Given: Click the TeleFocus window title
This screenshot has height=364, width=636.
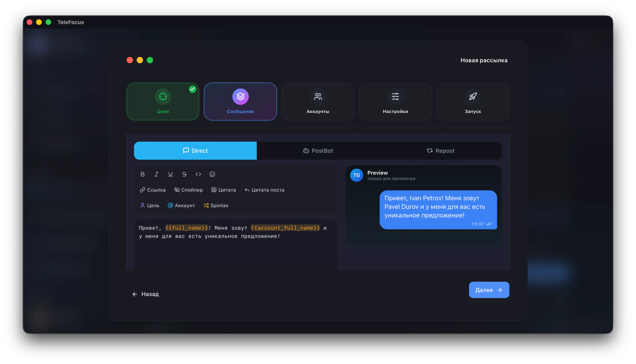Looking at the screenshot, I should point(70,22).
